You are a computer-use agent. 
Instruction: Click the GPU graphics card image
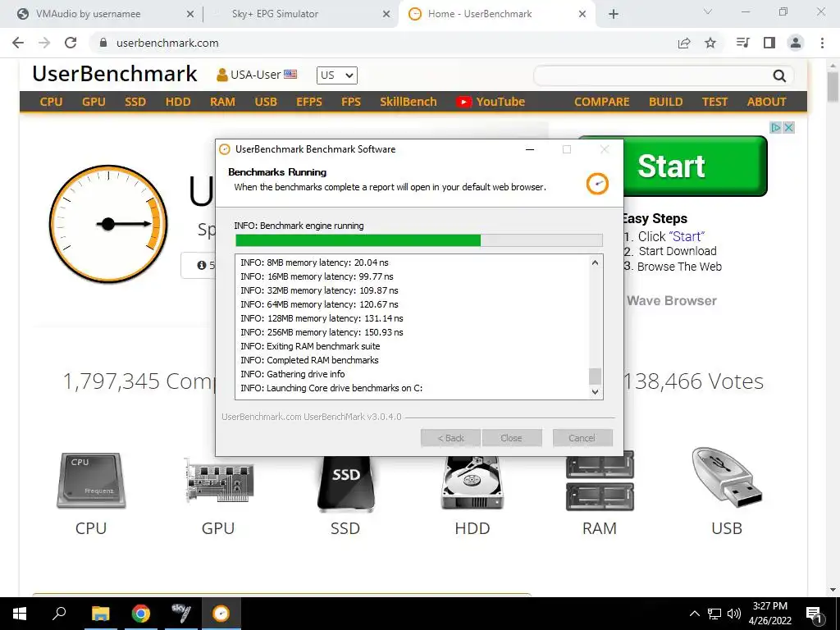218,479
